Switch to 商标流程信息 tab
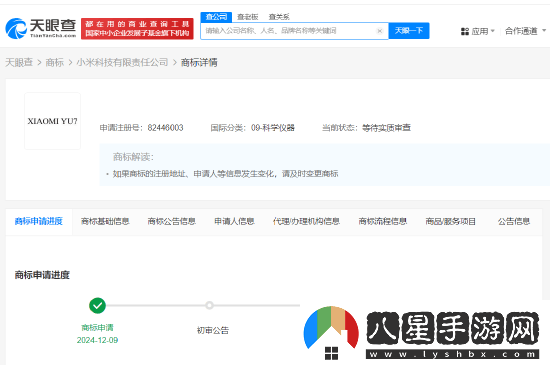 click(x=382, y=221)
